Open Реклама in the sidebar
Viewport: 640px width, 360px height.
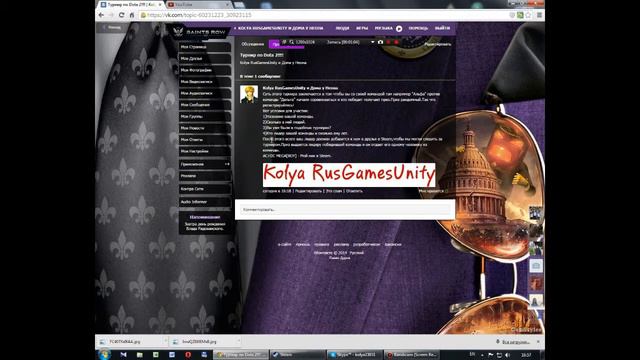[x=205, y=176]
